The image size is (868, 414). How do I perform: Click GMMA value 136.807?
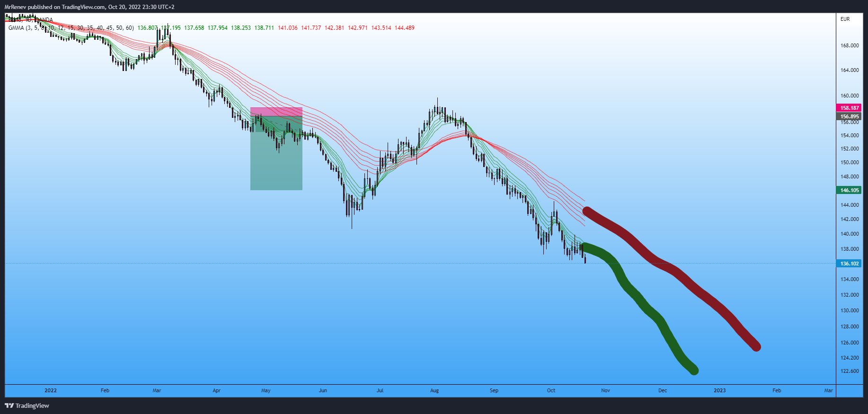pos(147,28)
